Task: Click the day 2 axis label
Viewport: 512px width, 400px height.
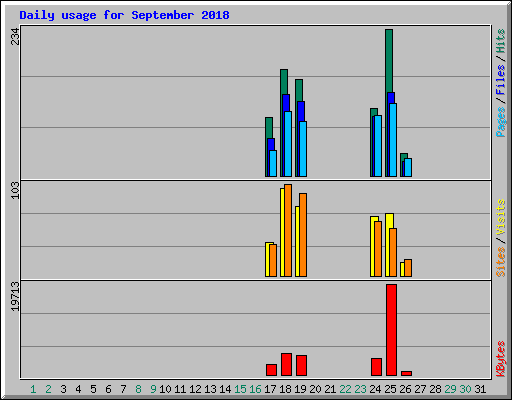Action: point(48,389)
